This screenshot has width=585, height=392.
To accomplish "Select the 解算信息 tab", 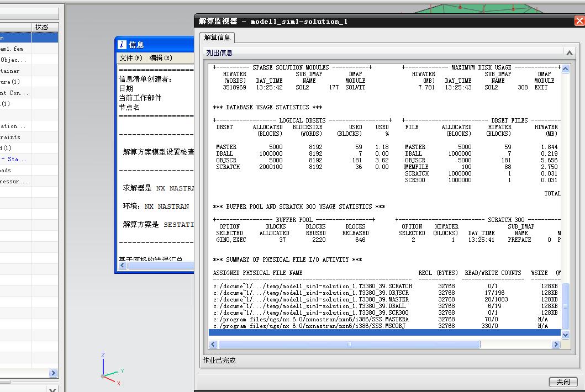I will click(x=217, y=38).
